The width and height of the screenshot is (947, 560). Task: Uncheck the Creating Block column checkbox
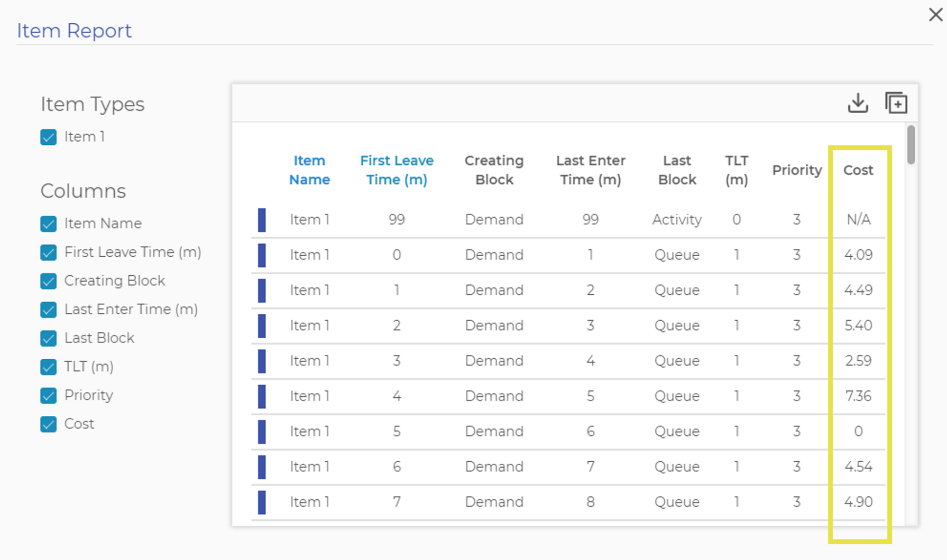tap(49, 281)
